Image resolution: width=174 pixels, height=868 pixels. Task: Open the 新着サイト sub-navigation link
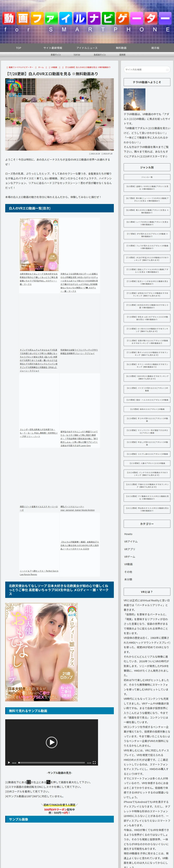(56, 55)
